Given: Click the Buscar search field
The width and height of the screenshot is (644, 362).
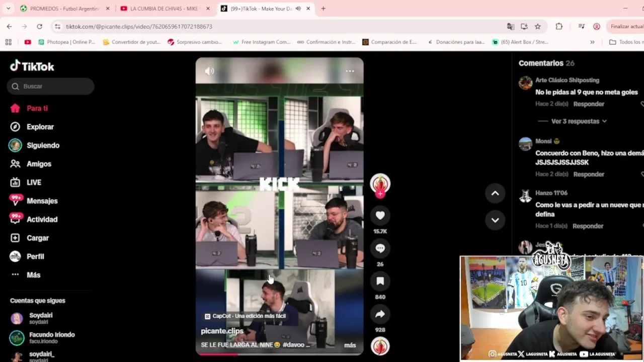Looking at the screenshot, I should 50,86.
